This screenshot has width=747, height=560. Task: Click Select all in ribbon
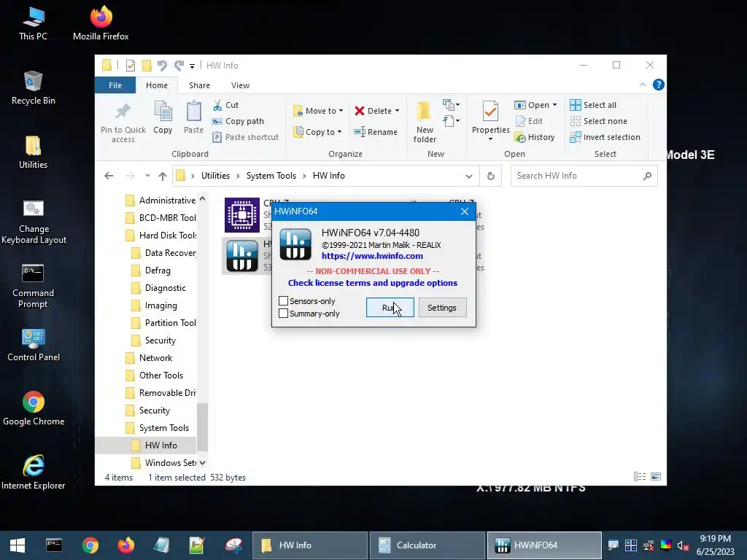pyautogui.click(x=594, y=105)
